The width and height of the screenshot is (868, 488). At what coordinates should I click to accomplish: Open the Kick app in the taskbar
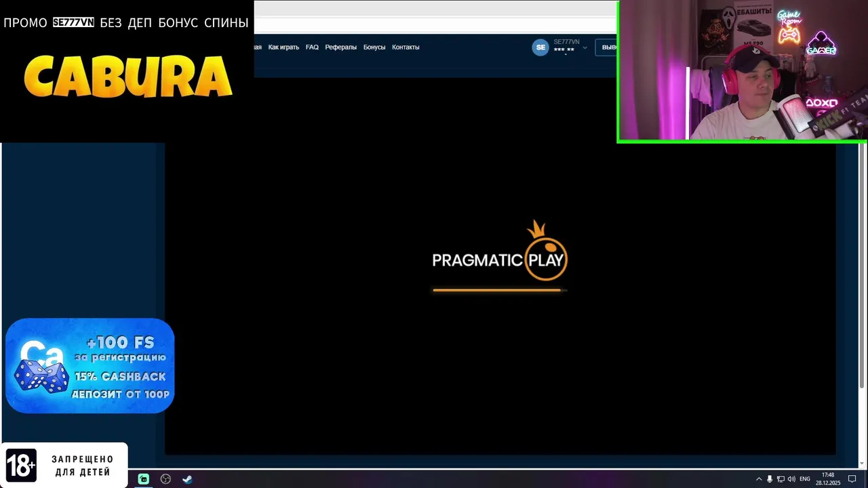point(144,479)
